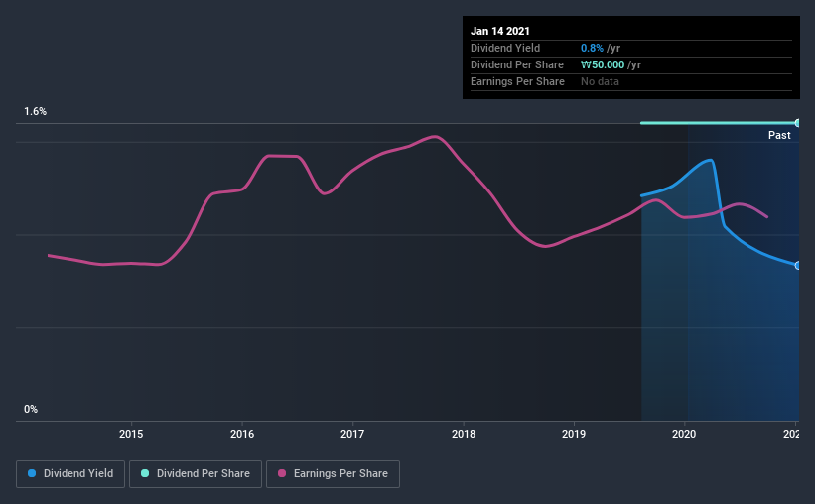Toggle the Dividend Per Share legend button

point(196,474)
